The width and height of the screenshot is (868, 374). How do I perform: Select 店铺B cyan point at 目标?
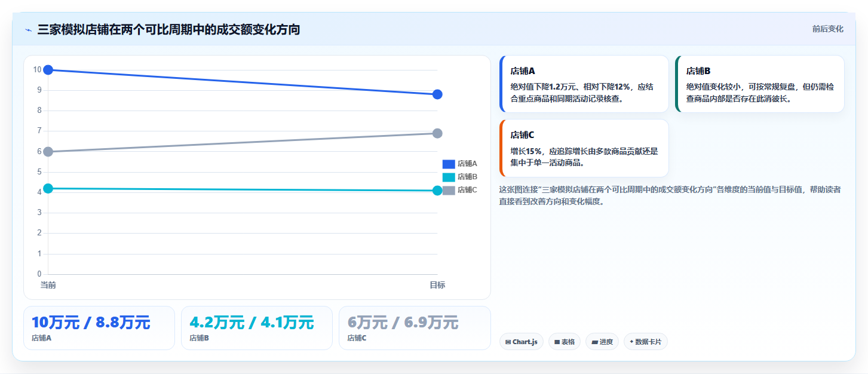[437, 191]
